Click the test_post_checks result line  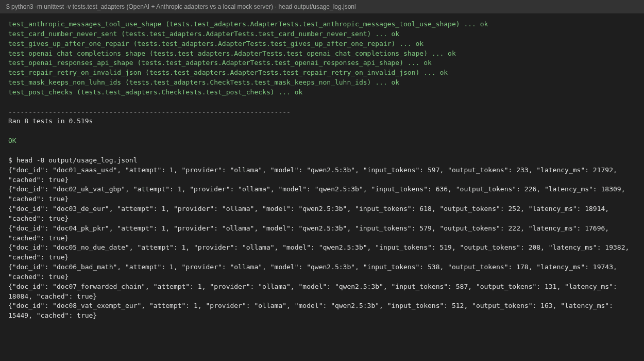155,92
